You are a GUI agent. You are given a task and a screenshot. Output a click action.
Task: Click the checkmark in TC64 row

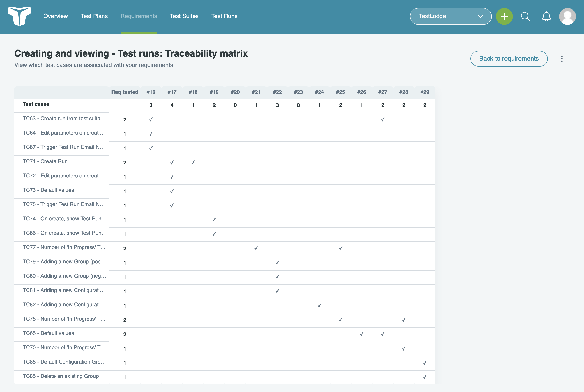coord(151,134)
